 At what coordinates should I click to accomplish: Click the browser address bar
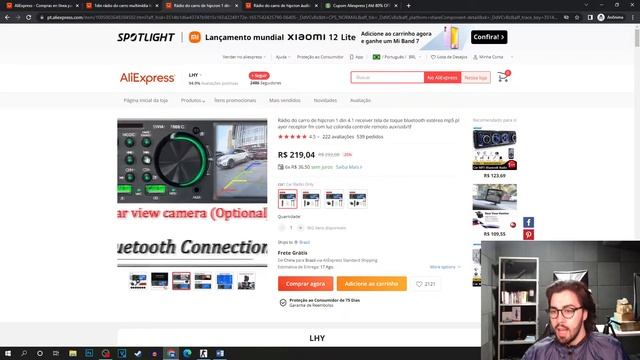coord(300,17)
